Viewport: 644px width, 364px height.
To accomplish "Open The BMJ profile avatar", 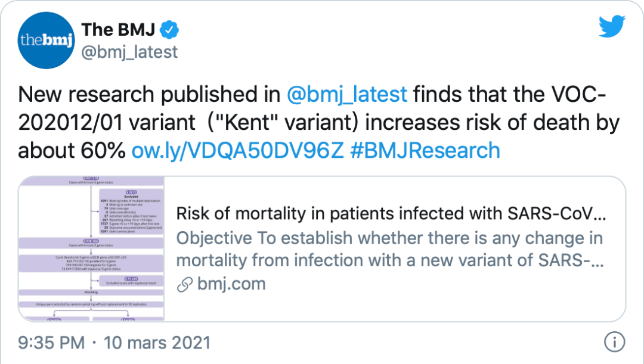I will (x=46, y=40).
